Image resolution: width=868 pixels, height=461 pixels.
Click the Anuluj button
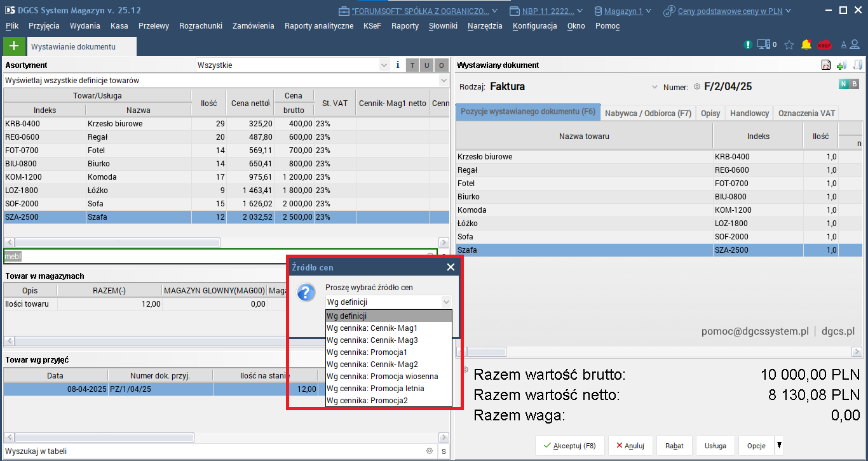[630, 446]
